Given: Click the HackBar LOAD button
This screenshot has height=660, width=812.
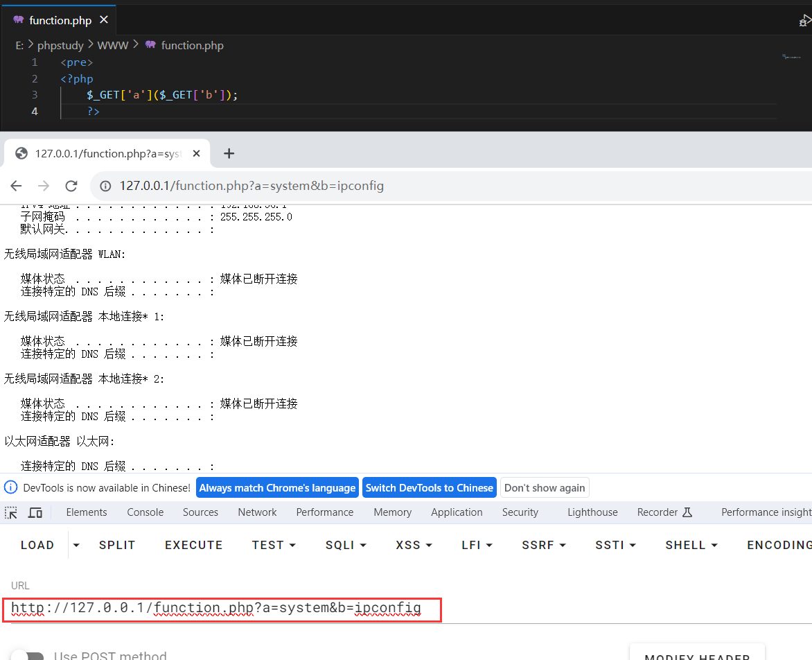Looking at the screenshot, I should click(x=37, y=545).
